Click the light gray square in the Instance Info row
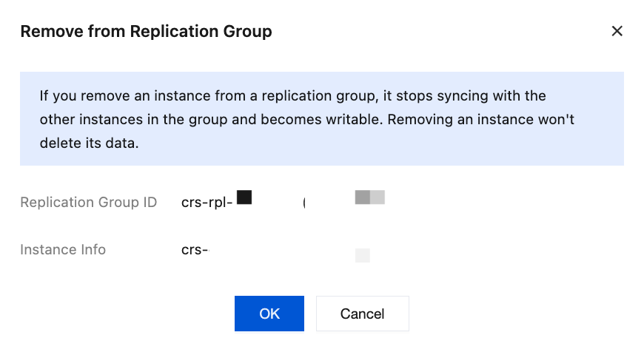 (363, 256)
